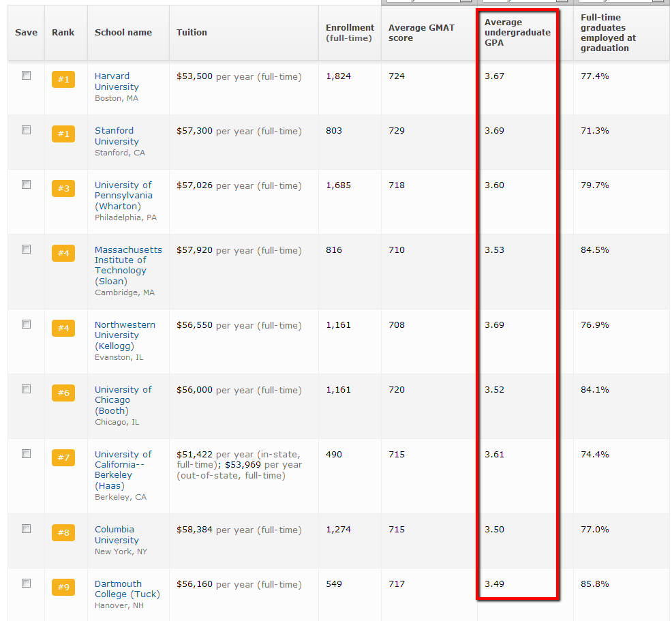Visit University of Pennsylvania (Wharton) page
The height and width of the screenshot is (621, 672).
pyautogui.click(x=123, y=196)
